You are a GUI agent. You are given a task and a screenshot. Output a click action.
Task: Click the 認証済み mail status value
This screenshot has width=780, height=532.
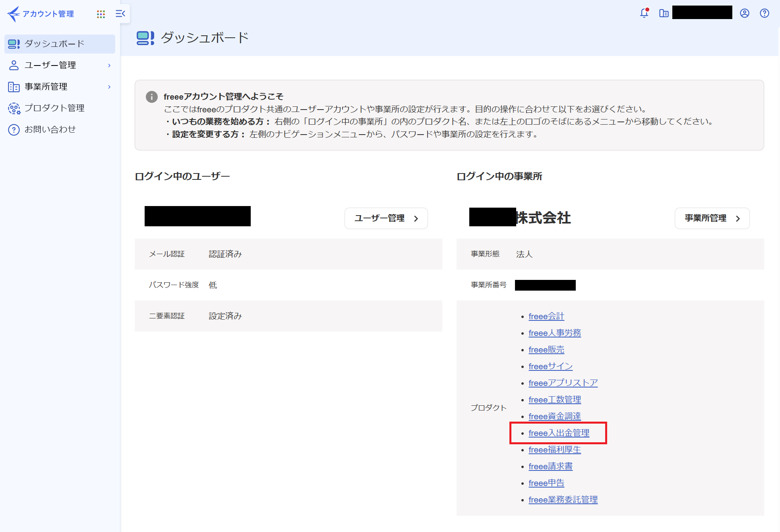click(x=225, y=254)
